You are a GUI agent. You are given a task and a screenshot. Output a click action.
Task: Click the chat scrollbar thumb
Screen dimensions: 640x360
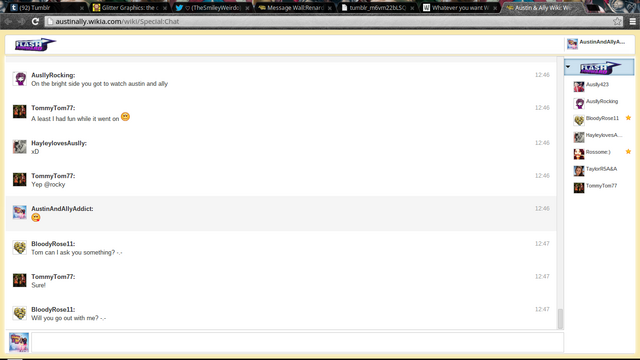click(x=560, y=319)
